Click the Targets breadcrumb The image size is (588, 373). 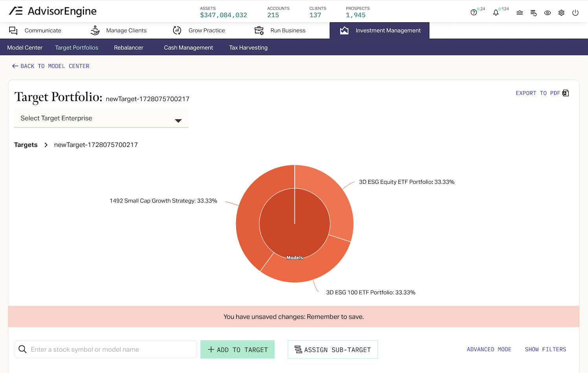click(x=26, y=145)
